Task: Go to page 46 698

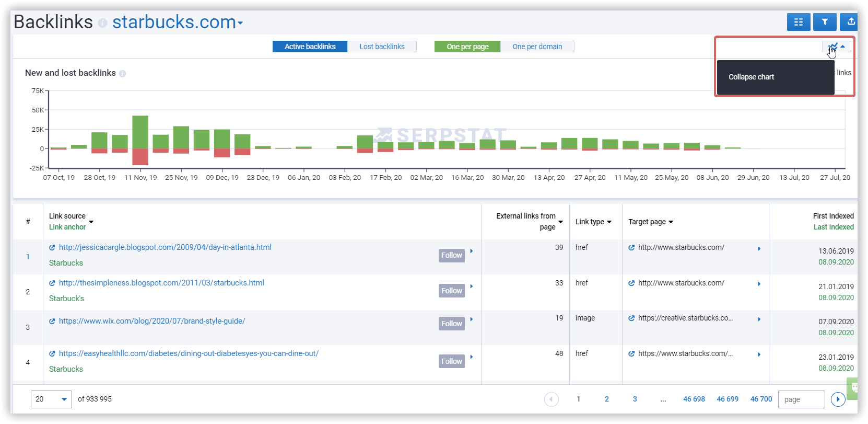Action: click(x=694, y=399)
